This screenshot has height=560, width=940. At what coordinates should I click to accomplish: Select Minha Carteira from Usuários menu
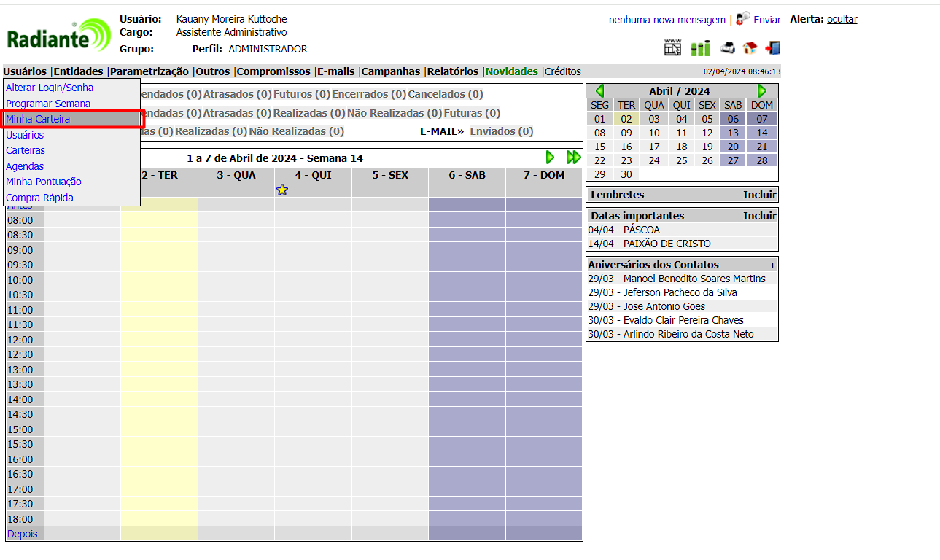[38, 119]
